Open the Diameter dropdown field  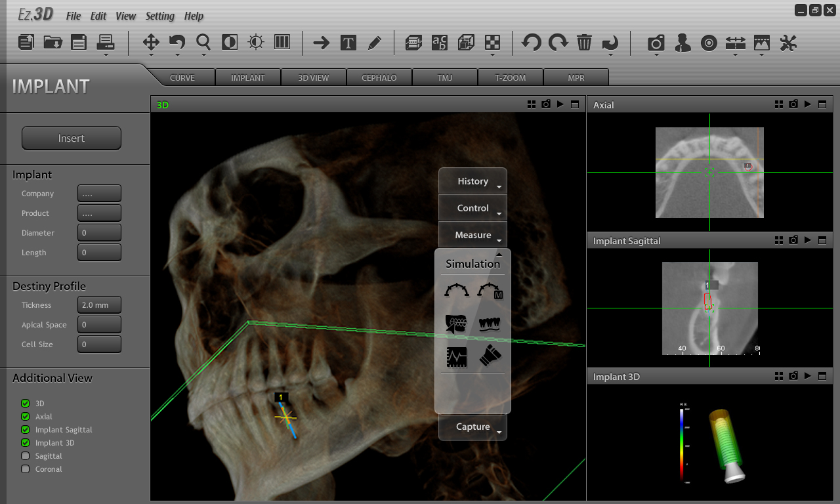[x=99, y=233]
